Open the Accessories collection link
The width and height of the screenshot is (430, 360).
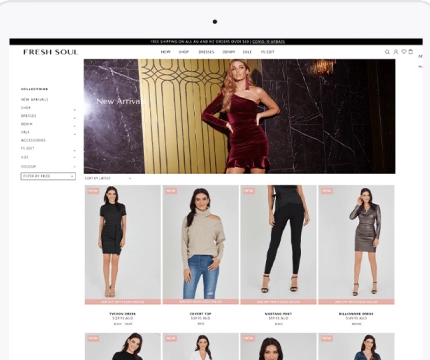click(x=33, y=140)
